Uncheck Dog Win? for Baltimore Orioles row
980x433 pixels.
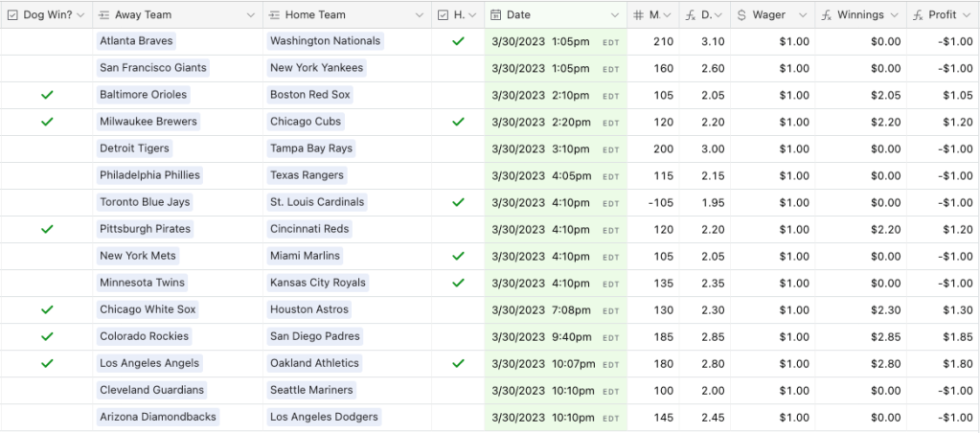click(x=46, y=95)
